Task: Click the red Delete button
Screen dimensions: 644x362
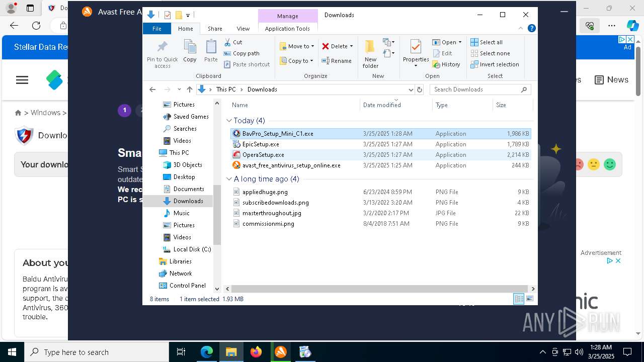Action: pyautogui.click(x=335, y=46)
